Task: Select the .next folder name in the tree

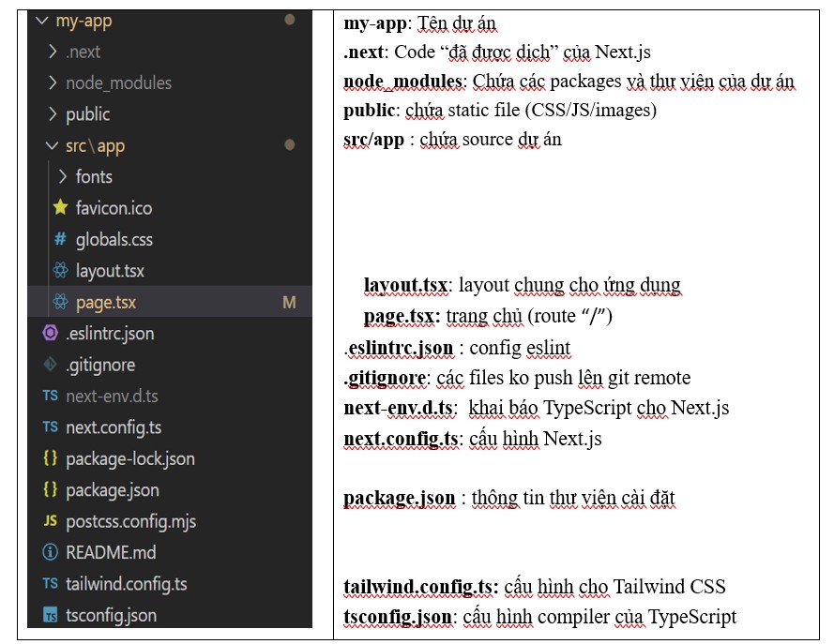Action: click(x=83, y=52)
